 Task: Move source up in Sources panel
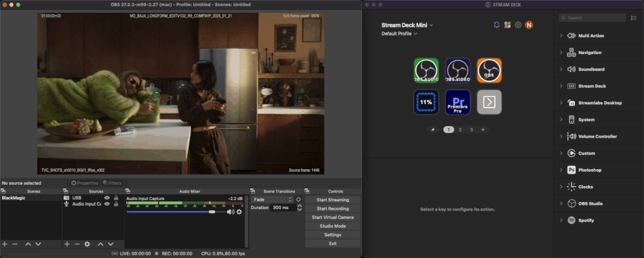(100, 244)
